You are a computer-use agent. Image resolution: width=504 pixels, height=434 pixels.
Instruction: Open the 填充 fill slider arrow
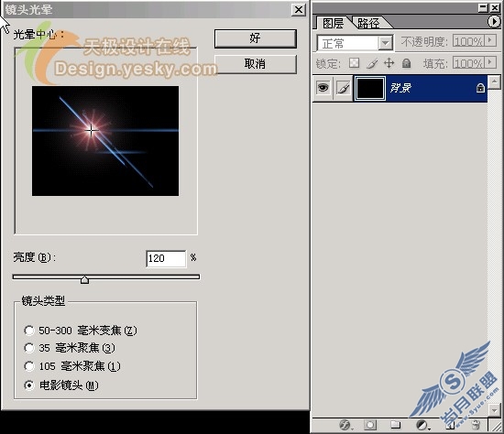coord(490,62)
